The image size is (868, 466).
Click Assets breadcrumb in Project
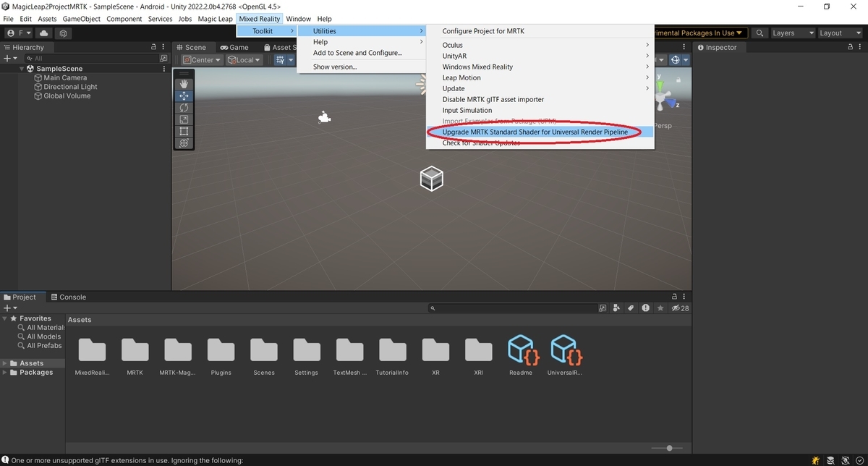tap(80, 319)
